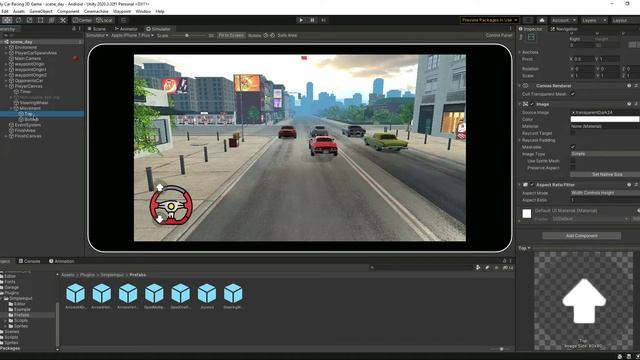The height and width of the screenshot is (360, 640).
Task: Click the Set Native Size button
Action: (x=605, y=174)
